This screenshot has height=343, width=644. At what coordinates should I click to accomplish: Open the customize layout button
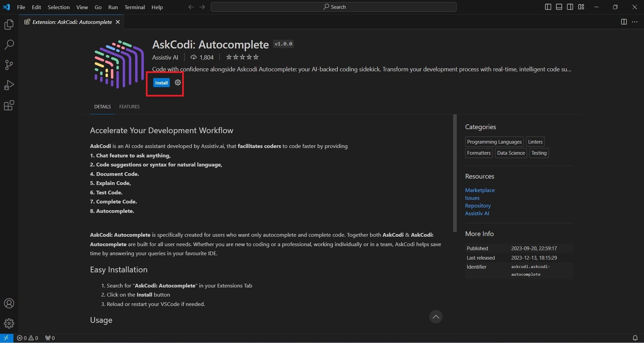click(581, 7)
